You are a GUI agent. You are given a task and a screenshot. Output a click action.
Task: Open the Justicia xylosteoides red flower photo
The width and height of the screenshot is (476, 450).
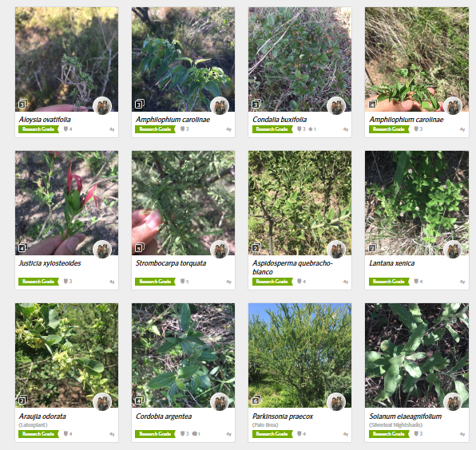point(67,203)
